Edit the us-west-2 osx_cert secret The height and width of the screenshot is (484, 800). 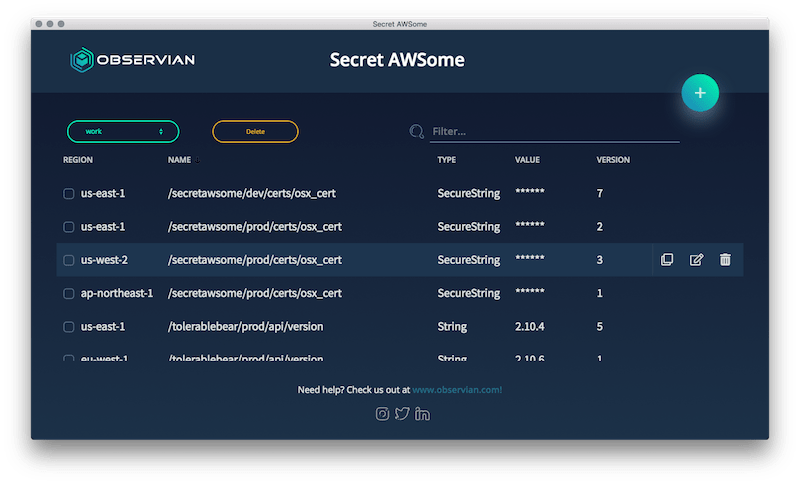coord(696,260)
